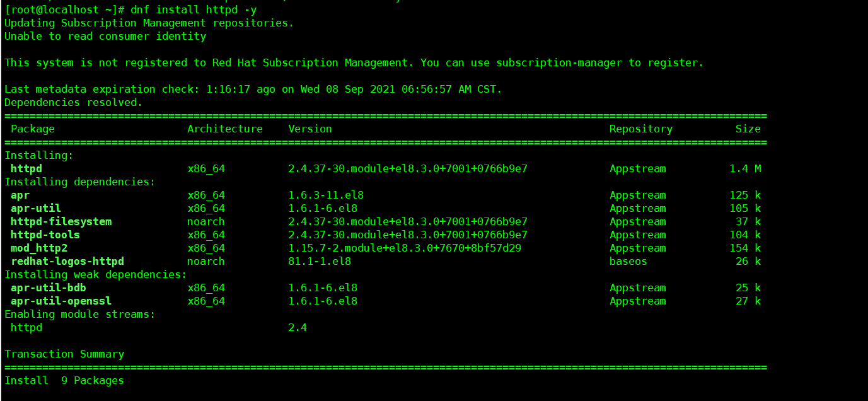Click the 'Enabling module streams:' label
The height and width of the screenshot is (401, 868).
coord(80,315)
